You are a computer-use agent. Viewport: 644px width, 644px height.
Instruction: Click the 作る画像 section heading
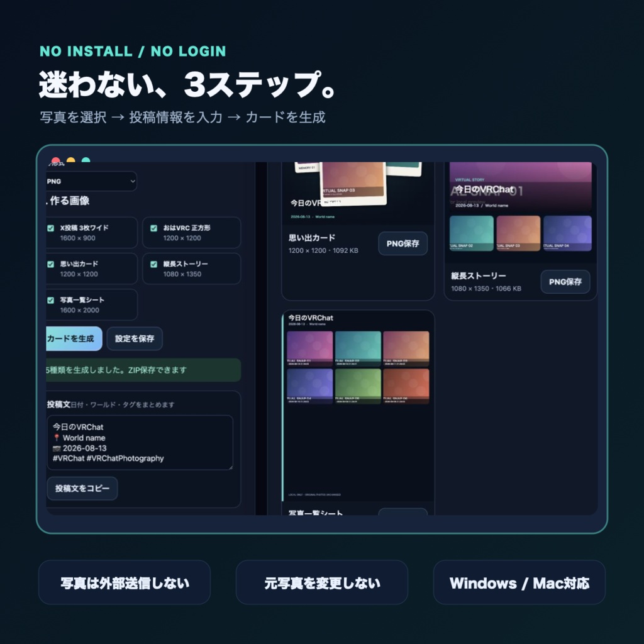69,201
